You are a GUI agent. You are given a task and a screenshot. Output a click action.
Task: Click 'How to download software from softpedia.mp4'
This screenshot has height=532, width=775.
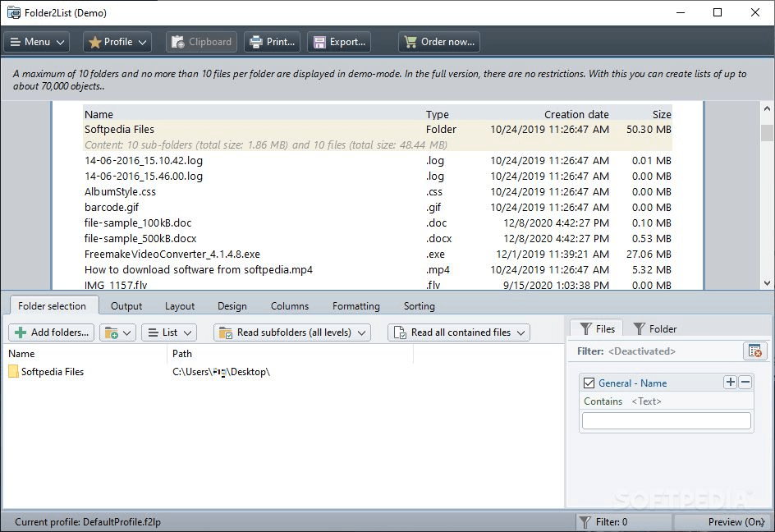point(199,269)
